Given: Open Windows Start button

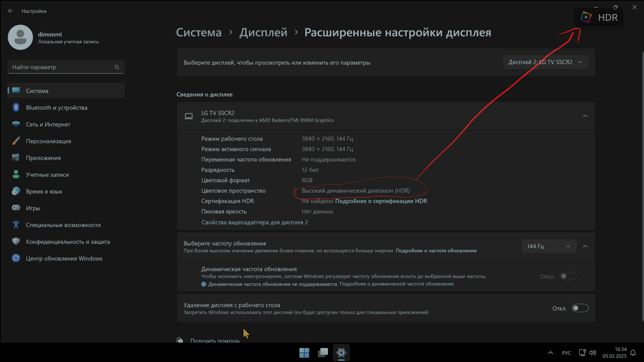Looking at the screenshot, I should click(x=304, y=353).
